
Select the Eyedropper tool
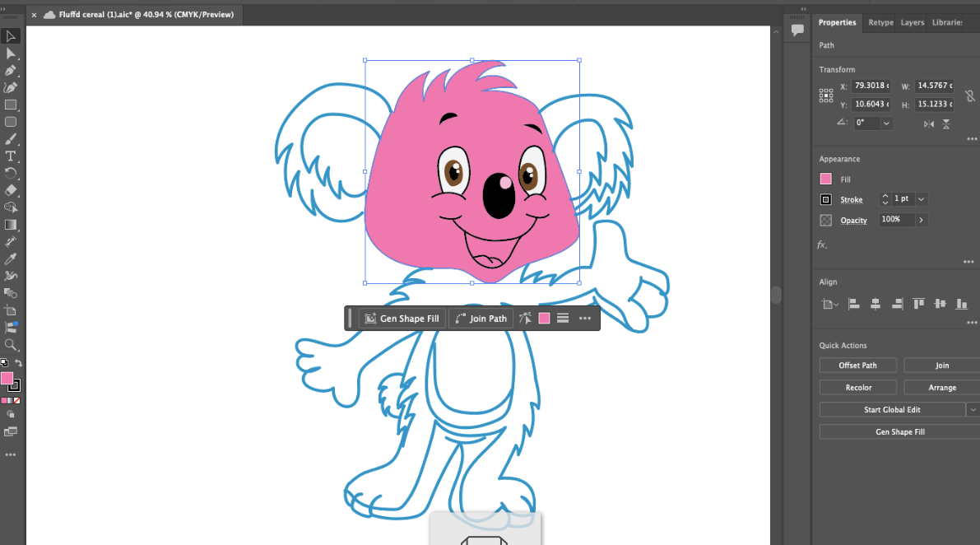11,259
